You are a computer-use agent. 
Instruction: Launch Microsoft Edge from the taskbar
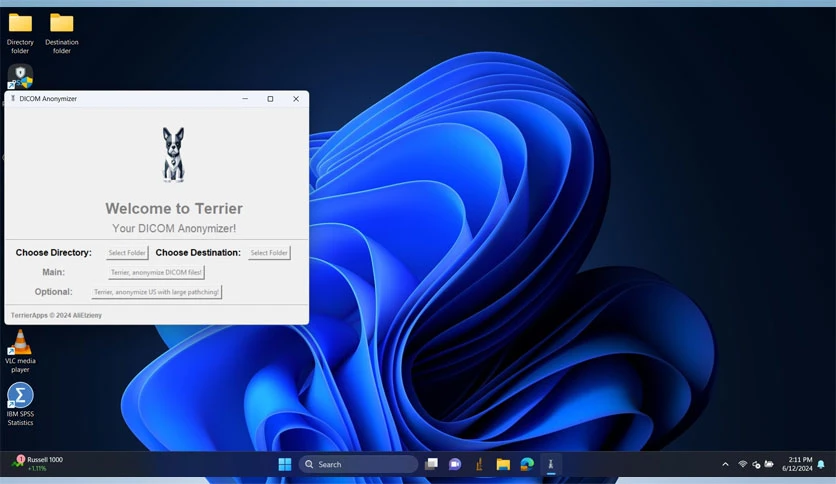click(527, 464)
